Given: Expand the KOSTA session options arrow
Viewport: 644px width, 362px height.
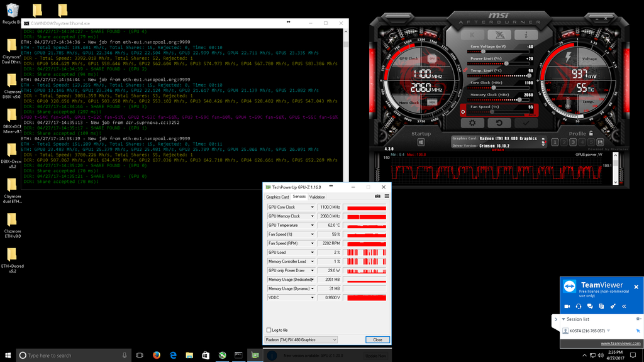Looking at the screenshot, I should click(x=608, y=331).
